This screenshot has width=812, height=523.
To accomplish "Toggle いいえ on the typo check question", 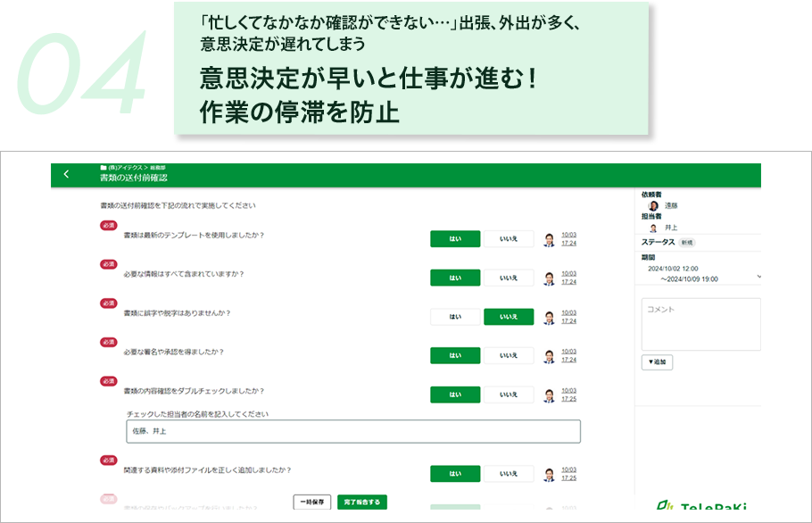I will click(x=508, y=316).
